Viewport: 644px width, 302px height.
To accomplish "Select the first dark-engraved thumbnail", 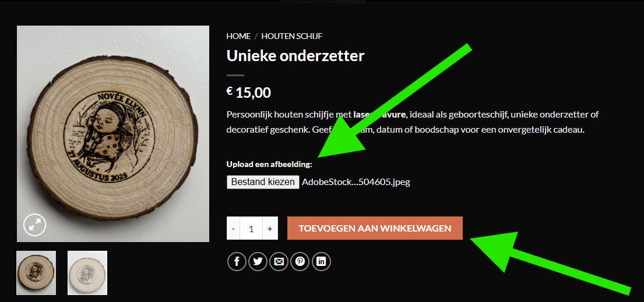I will point(36,272).
